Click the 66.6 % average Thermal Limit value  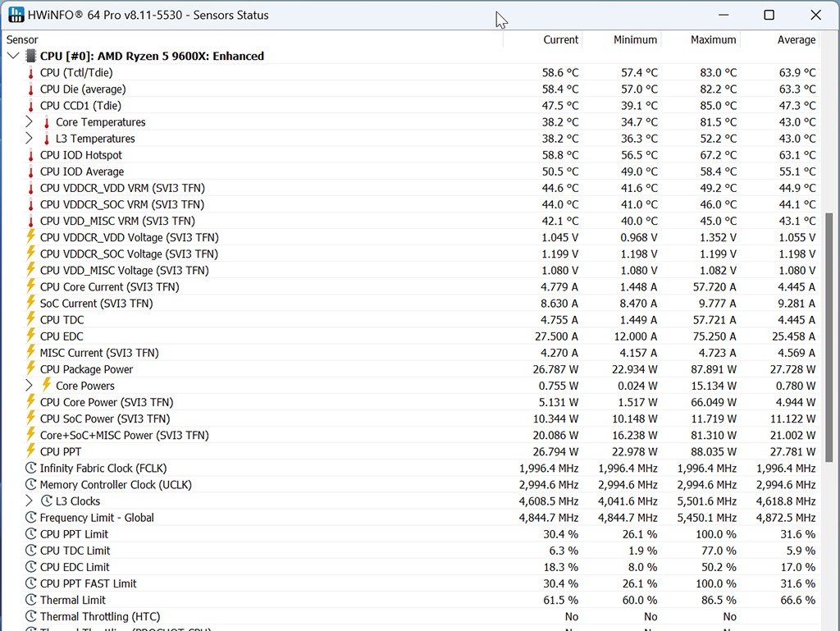coord(797,600)
